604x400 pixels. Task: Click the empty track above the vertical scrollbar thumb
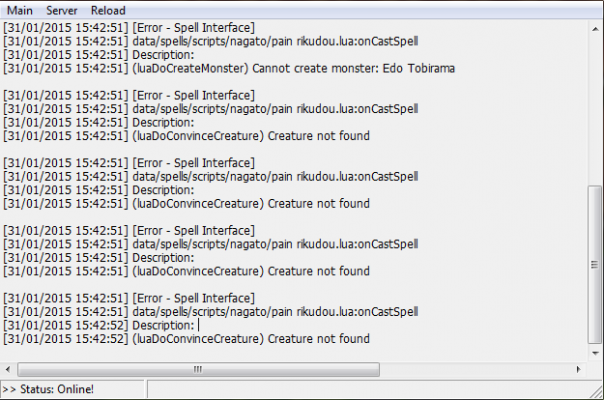click(595, 110)
